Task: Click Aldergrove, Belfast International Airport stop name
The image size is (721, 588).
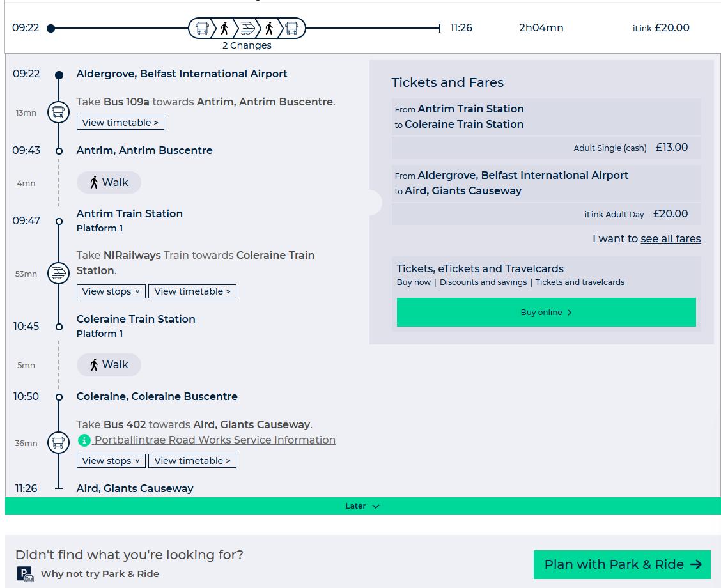Action: [182, 73]
